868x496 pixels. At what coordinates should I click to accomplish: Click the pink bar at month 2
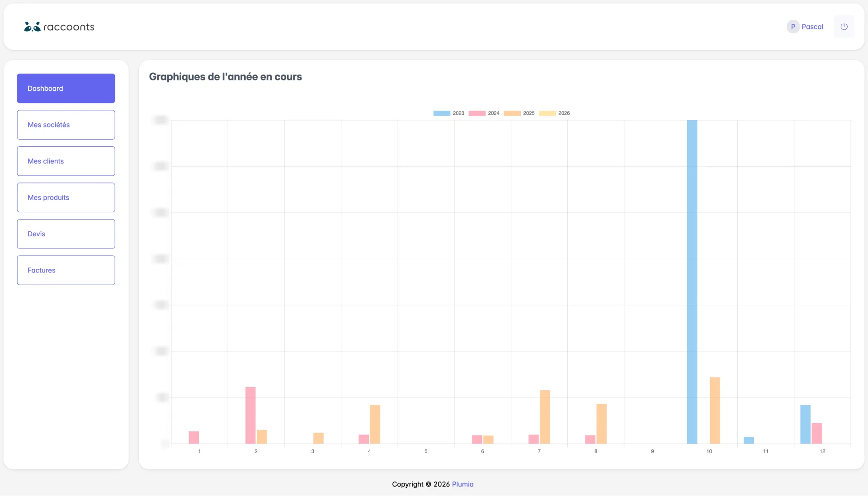pyautogui.click(x=251, y=416)
